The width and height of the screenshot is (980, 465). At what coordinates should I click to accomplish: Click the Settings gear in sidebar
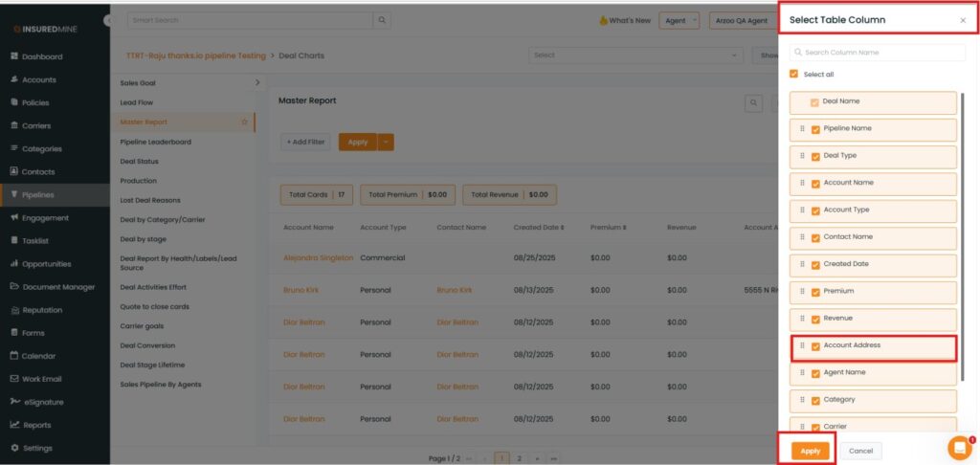13,448
